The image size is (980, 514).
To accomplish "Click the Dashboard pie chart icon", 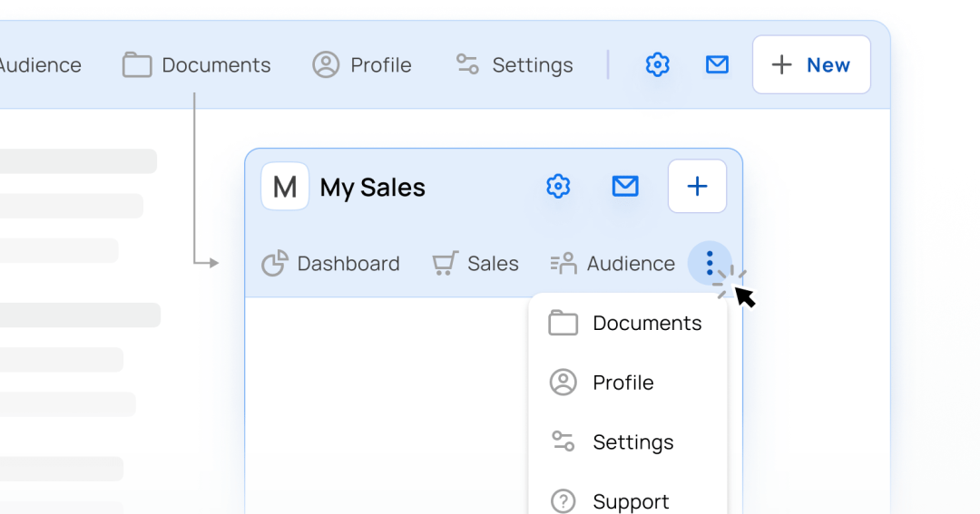I will [x=274, y=263].
